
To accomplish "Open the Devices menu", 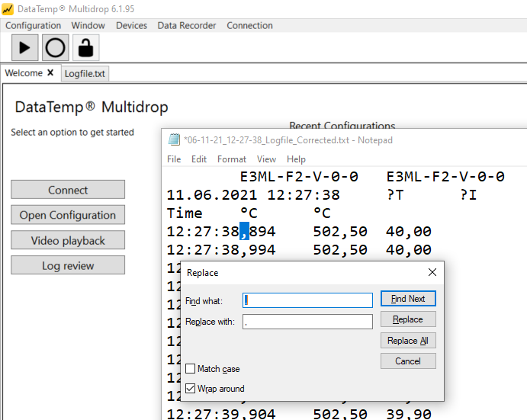I will pyautogui.click(x=131, y=26).
